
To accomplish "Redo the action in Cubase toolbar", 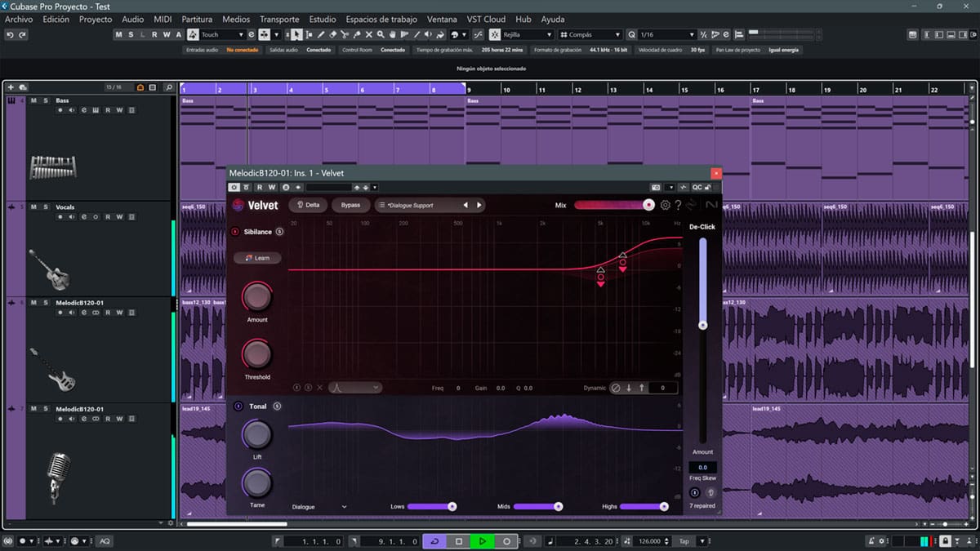I will [x=22, y=35].
